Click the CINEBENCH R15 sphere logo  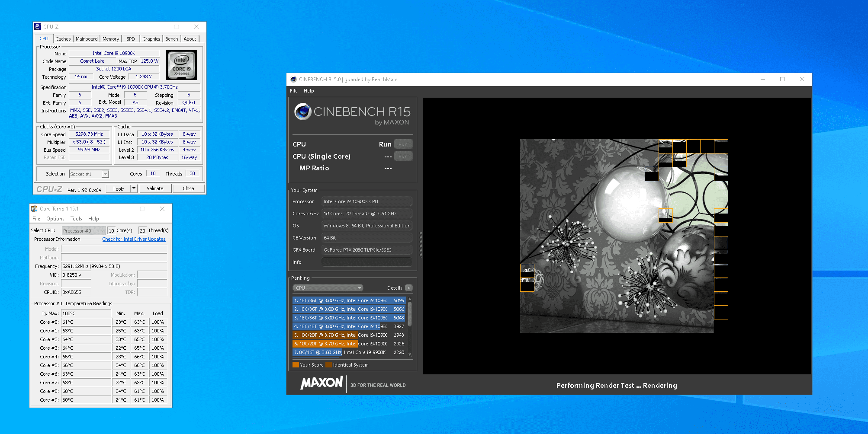[303, 112]
